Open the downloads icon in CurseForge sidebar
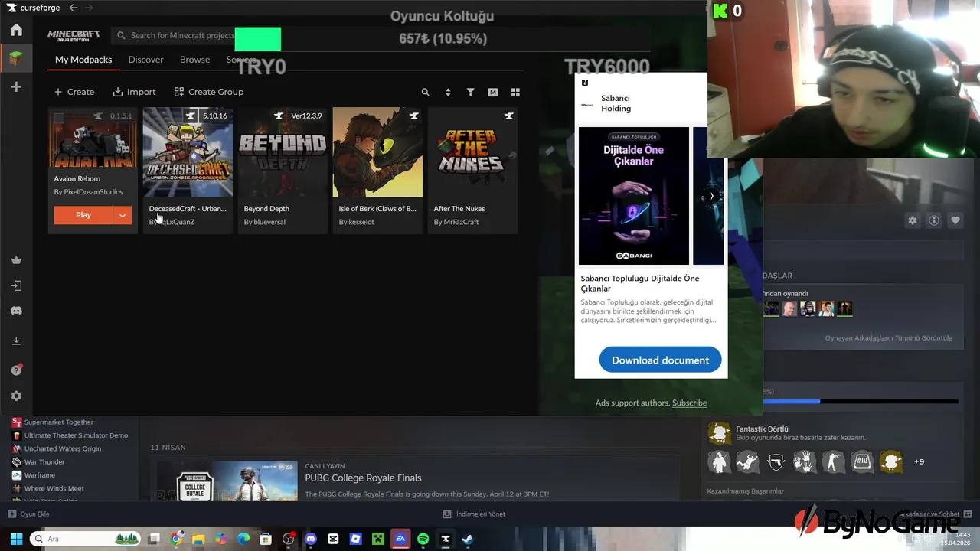Image resolution: width=980 pixels, height=551 pixels. pos(16,341)
